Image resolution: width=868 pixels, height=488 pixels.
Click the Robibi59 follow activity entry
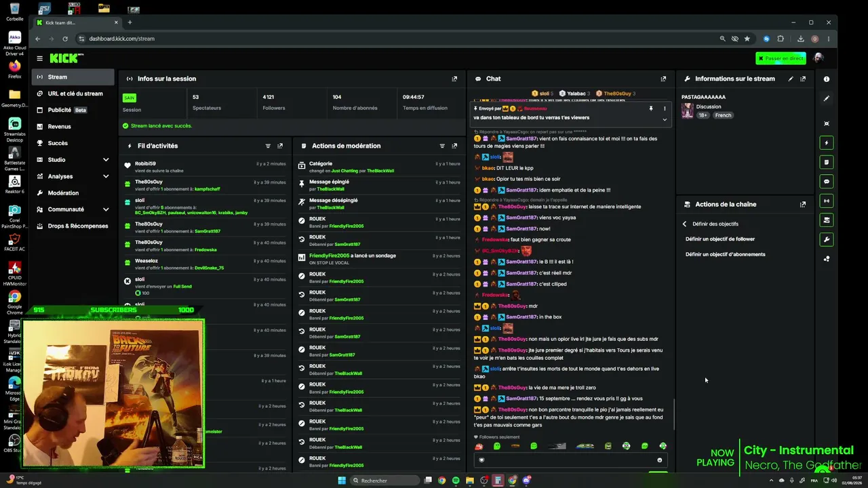[205, 167]
